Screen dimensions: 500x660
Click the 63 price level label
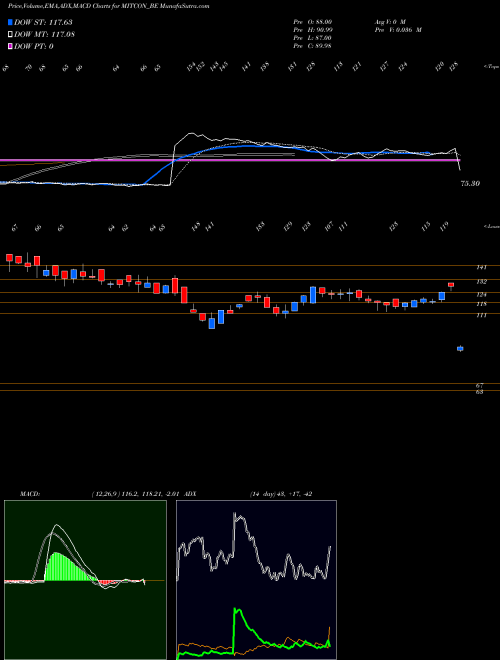[x=481, y=392]
